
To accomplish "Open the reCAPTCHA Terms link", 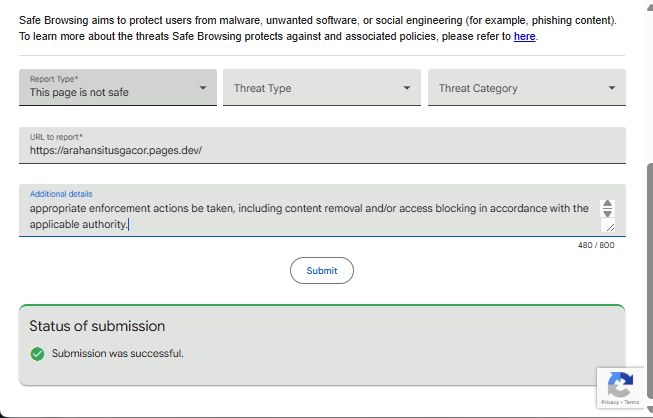I will (x=632, y=403).
